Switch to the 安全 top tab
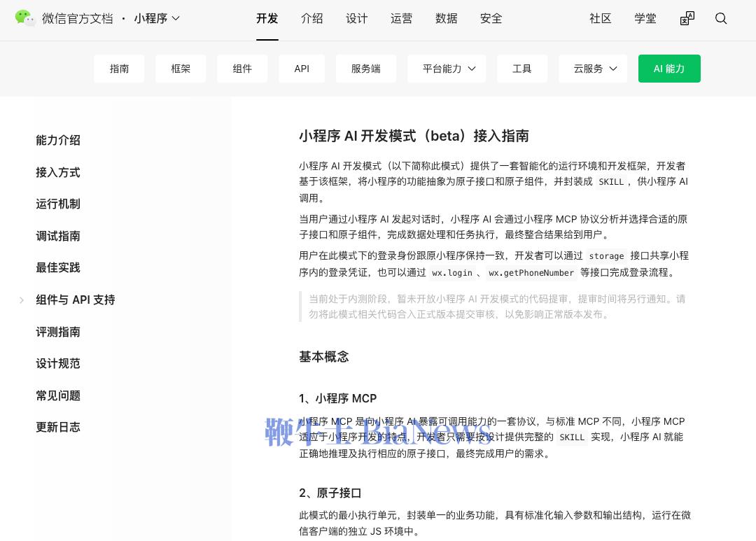756x541 pixels. pyautogui.click(x=491, y=18)
